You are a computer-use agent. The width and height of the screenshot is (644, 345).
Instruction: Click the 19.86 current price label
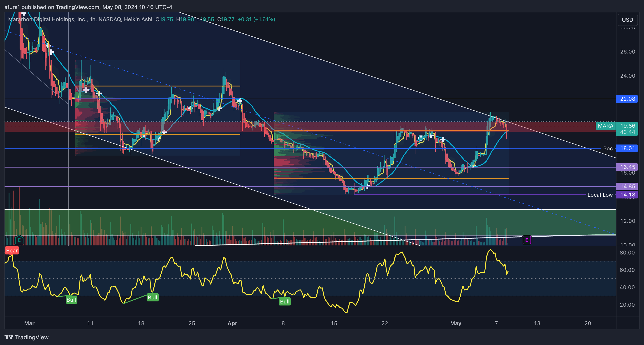pyautogui.click(x=627, y=126)
